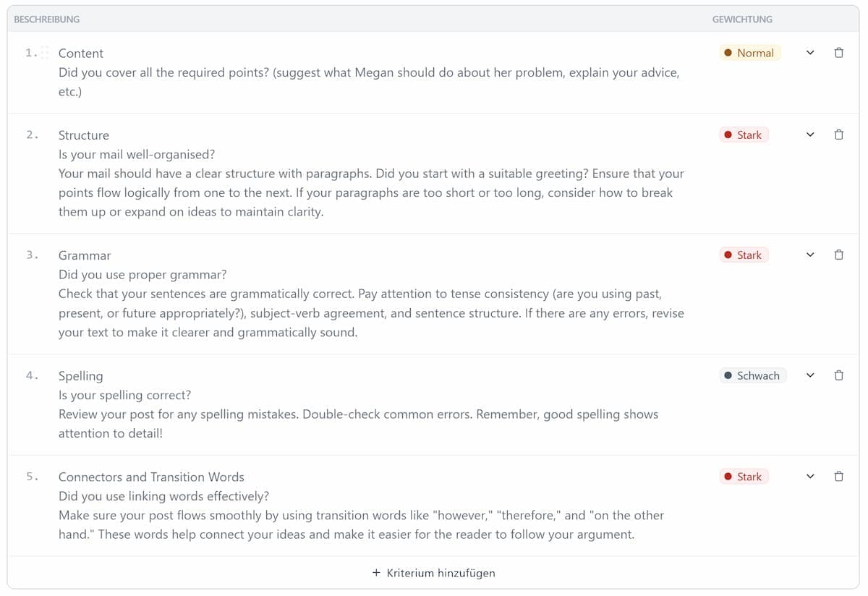Delete the Content criterion via trash icon

pyautogui.click(x=839, y=53)
